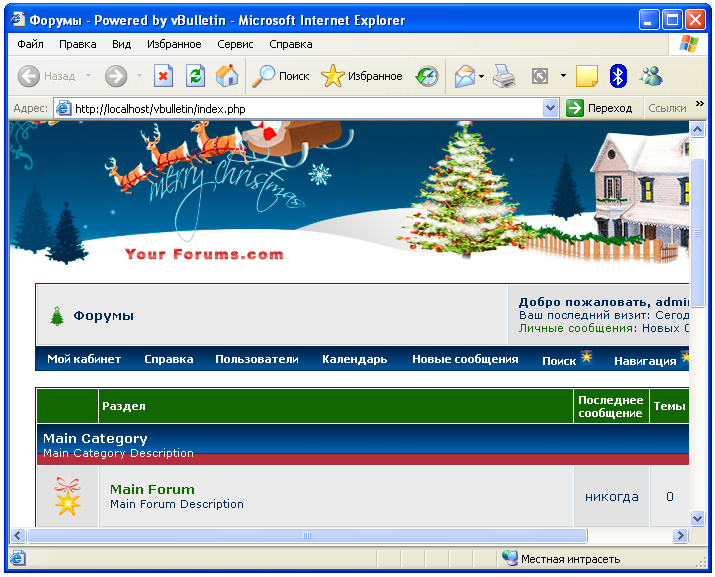The image size is (715, 577).
Task: Click the Print icon in toolbar
Action: click(504, 76)
